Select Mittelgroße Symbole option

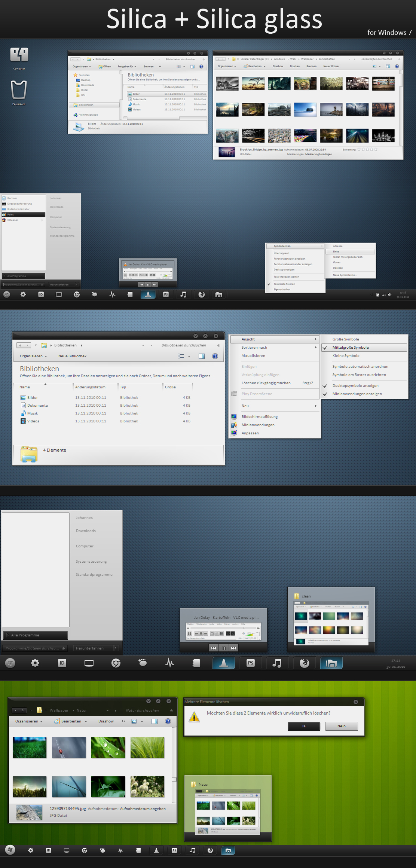point(364,348)
